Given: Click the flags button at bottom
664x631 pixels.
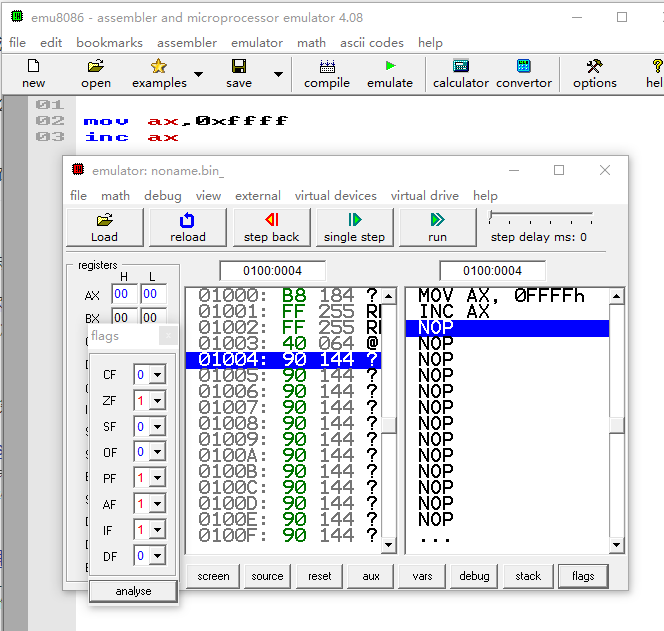Looking at the screenshot, I should (x=583, y=576).
